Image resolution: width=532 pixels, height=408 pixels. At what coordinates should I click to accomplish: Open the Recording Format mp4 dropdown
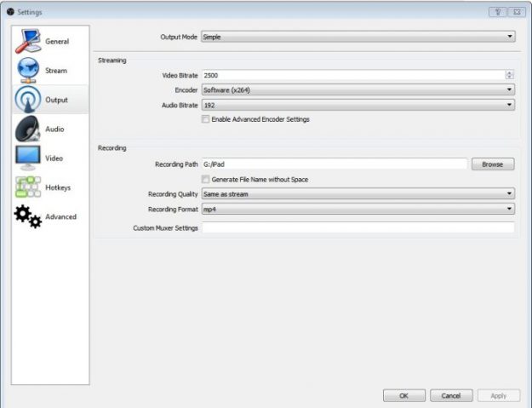358,209
